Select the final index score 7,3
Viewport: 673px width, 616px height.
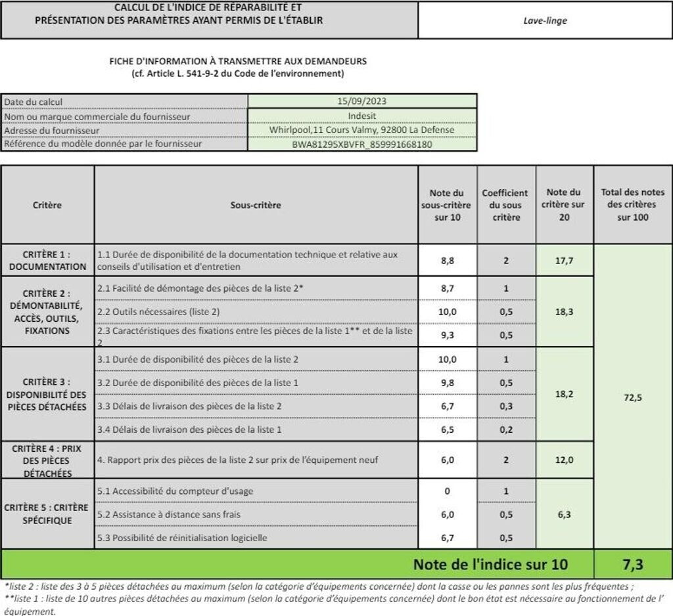tap(632, 565)
